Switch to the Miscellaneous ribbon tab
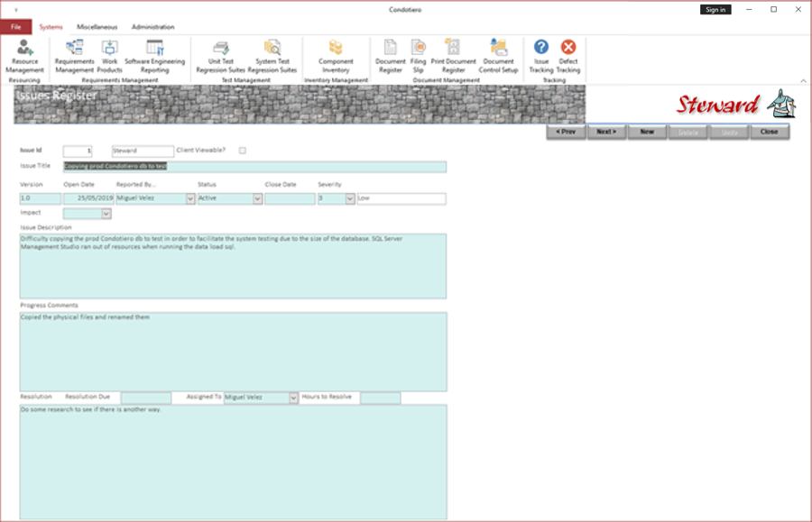Screen dimensions: 812x522 97,27
